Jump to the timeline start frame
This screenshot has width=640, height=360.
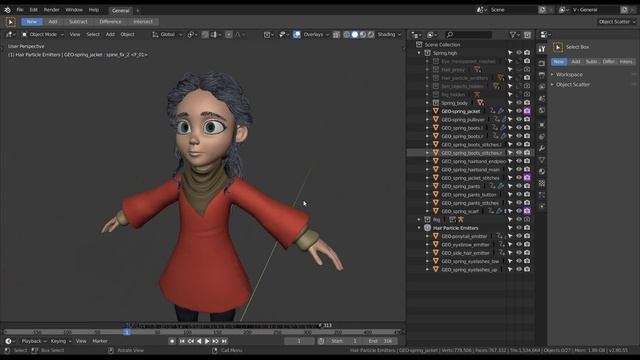182,341
